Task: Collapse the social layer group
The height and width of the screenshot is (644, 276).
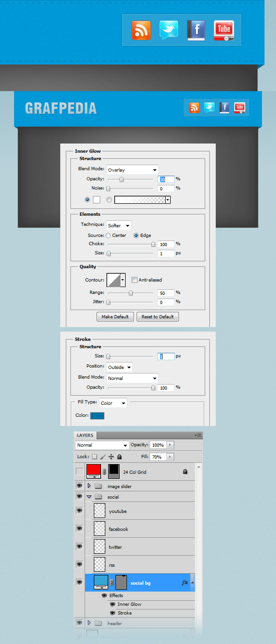Action: click(x=89, y=497)
